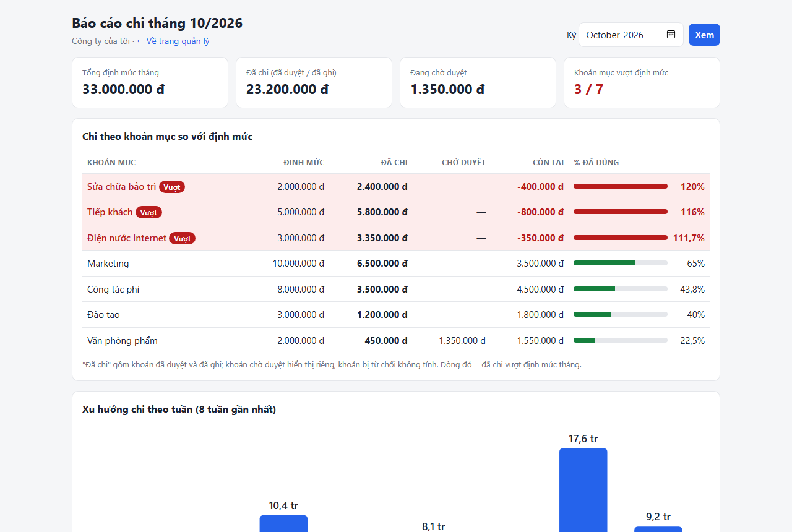Click the 33.000.000 đ total budget value
792x532 pixels.
(123, 89)
